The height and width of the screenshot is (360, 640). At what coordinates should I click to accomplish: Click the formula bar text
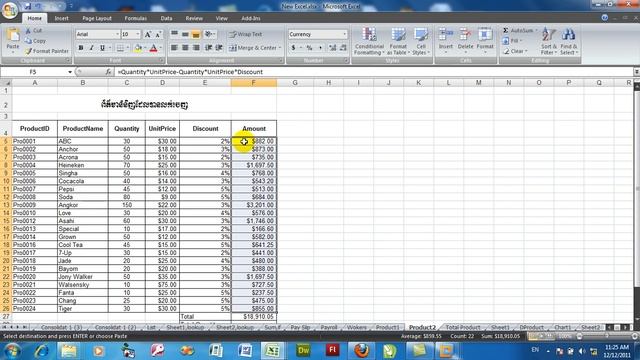click(x=190, y=72)
